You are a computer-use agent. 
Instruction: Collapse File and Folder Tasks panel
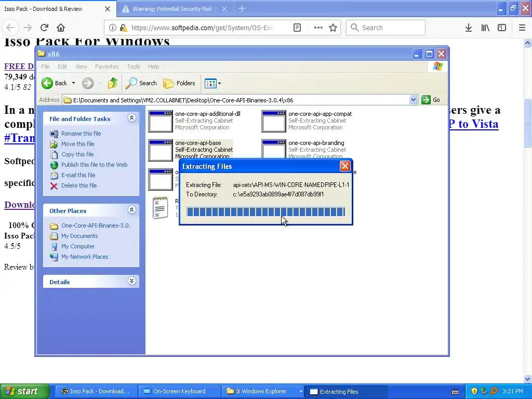[x=131, y=118]
